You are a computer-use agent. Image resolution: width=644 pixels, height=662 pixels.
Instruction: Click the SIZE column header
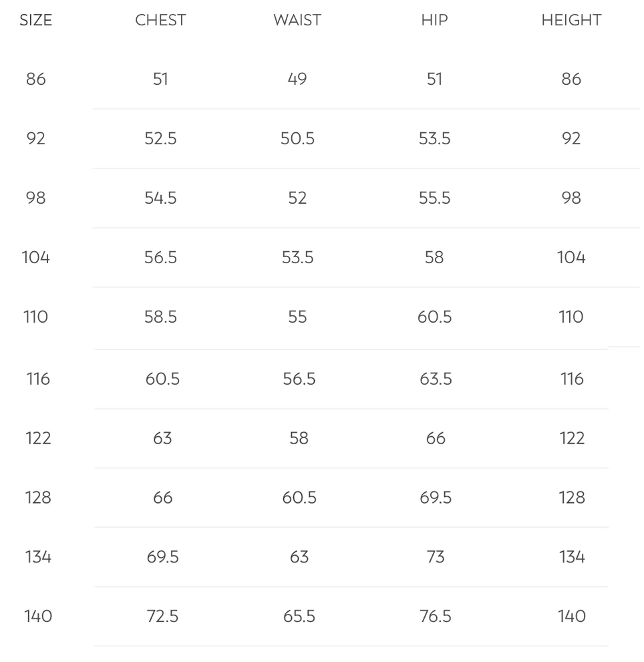(35, 20)
